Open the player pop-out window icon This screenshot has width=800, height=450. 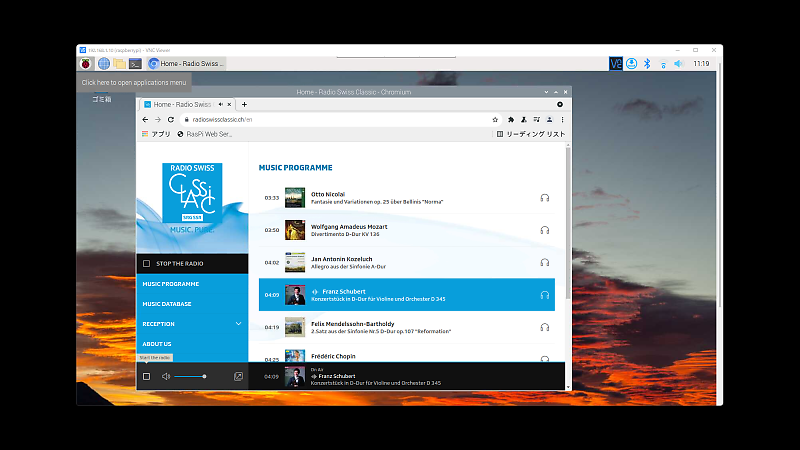point(238,376)
